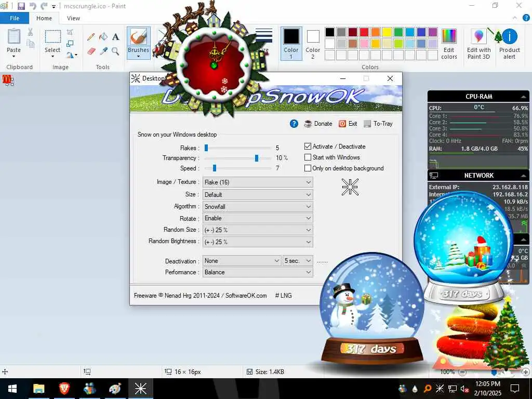Click the Crop icon in Image group
This screenshot has width=532, height=399.
coord(70,33)
